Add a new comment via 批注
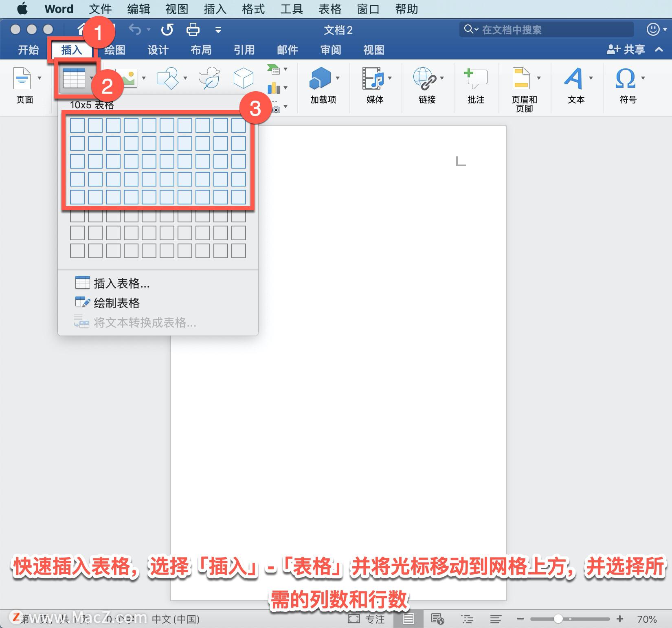 tap(475, 79)
